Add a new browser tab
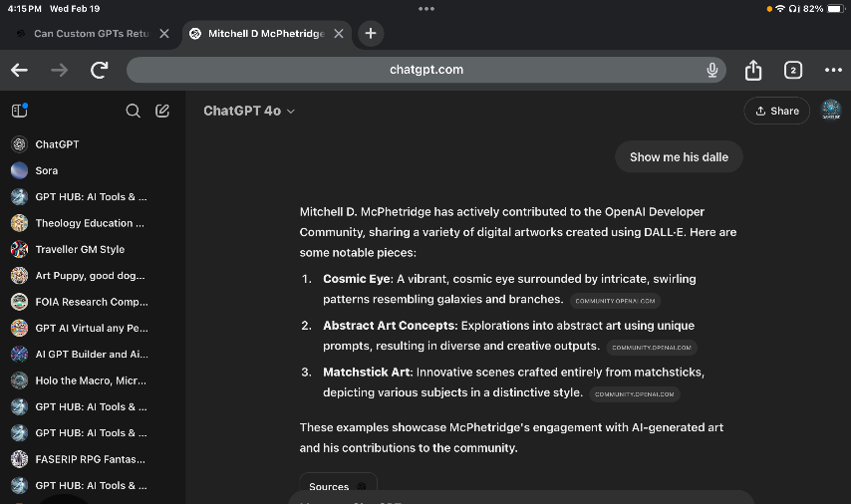851x504 pixels. click(x=371, y=34)
